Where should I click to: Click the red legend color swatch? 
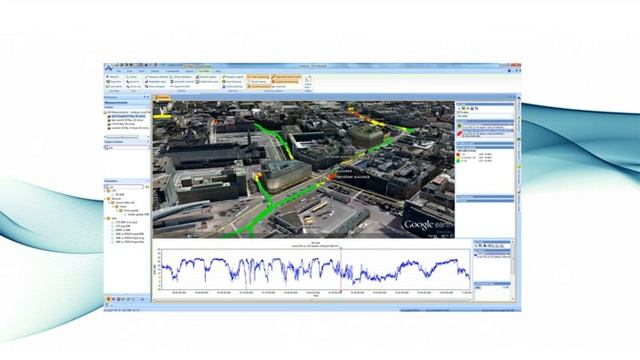pyautogui.click(x=458, y=155)
